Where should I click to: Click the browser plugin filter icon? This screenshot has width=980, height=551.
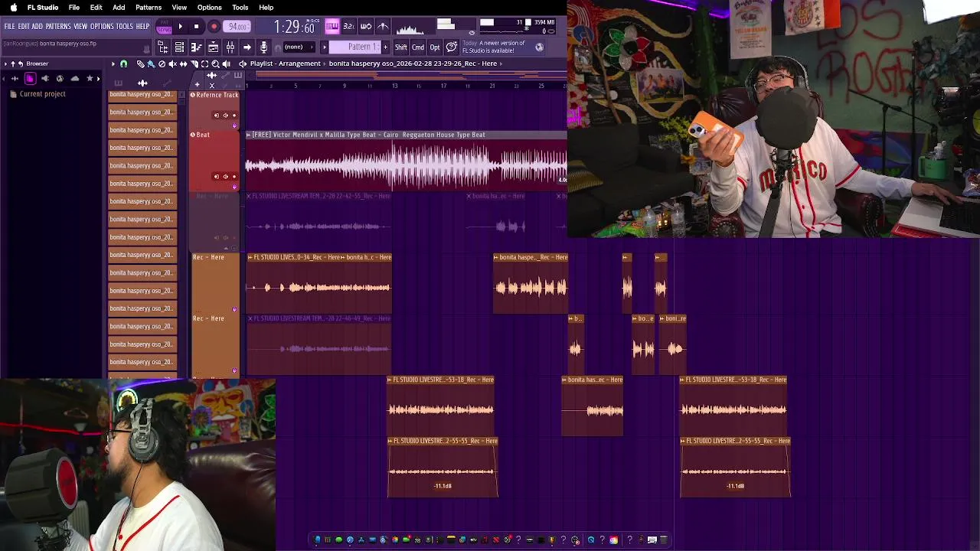tap(45, 79)
